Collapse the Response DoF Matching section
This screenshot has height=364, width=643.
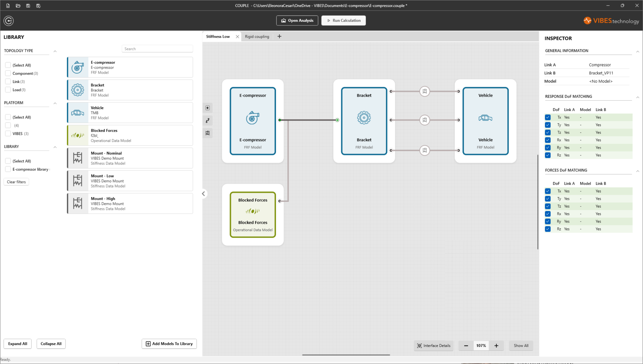638,97
